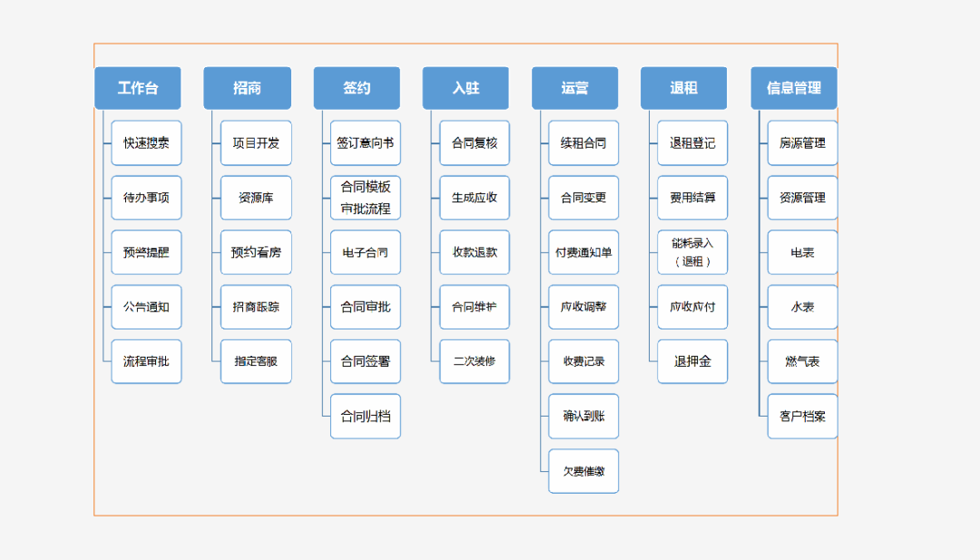This screenshot has width=980, height=560.
Task: Click the 快速搜索 box
Action: (x=146, y=143)
